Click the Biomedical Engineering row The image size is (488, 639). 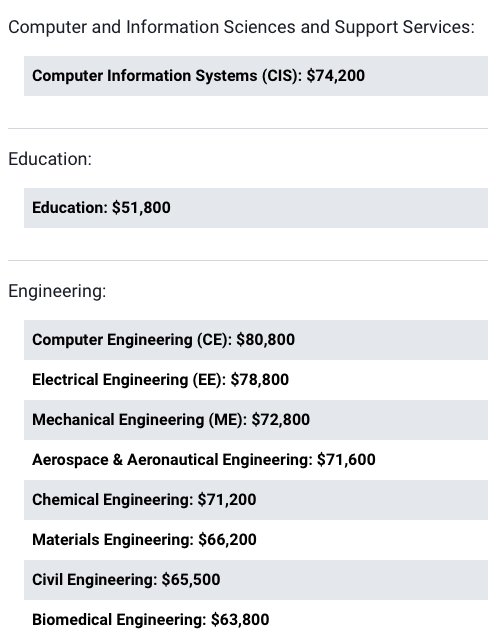(256, 619)
